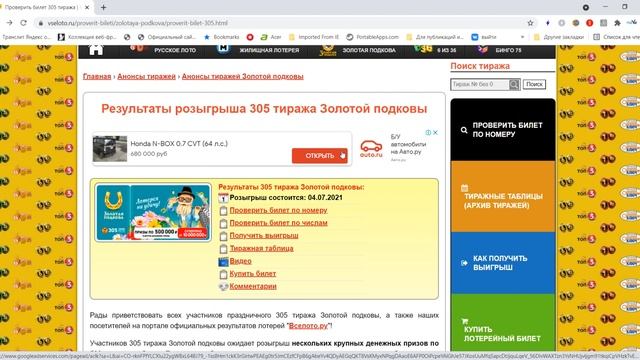This screenshot has width=640, height=360.
Task: Click the cart icon in the green tile
Action: 464,321
